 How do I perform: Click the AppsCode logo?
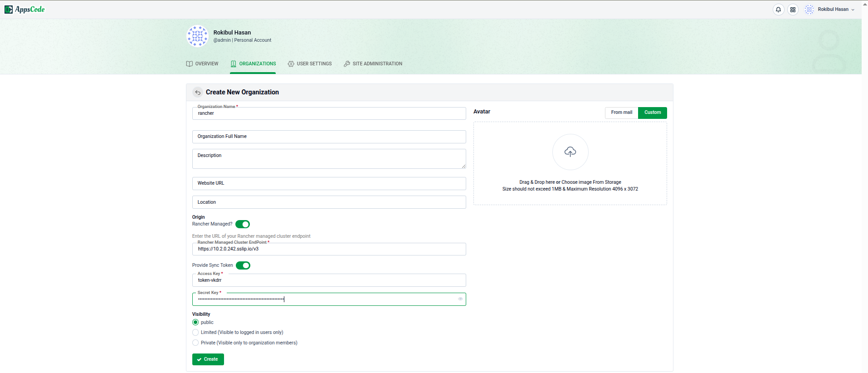tap(24, 10)
